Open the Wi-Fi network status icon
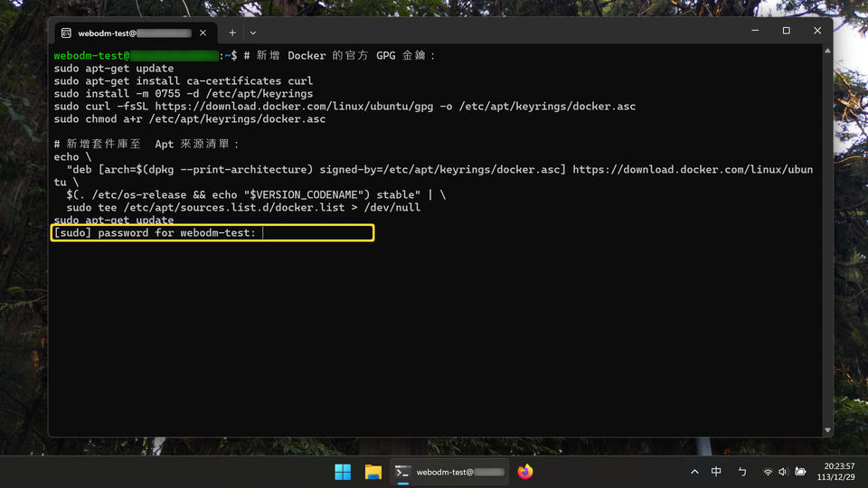 coord(768,472)
